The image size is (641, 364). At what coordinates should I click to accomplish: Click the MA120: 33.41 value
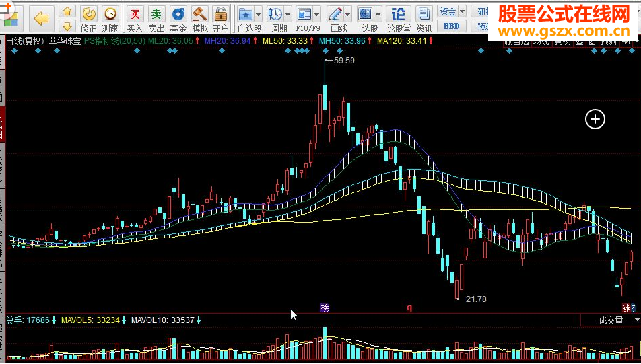coord(402,41)
